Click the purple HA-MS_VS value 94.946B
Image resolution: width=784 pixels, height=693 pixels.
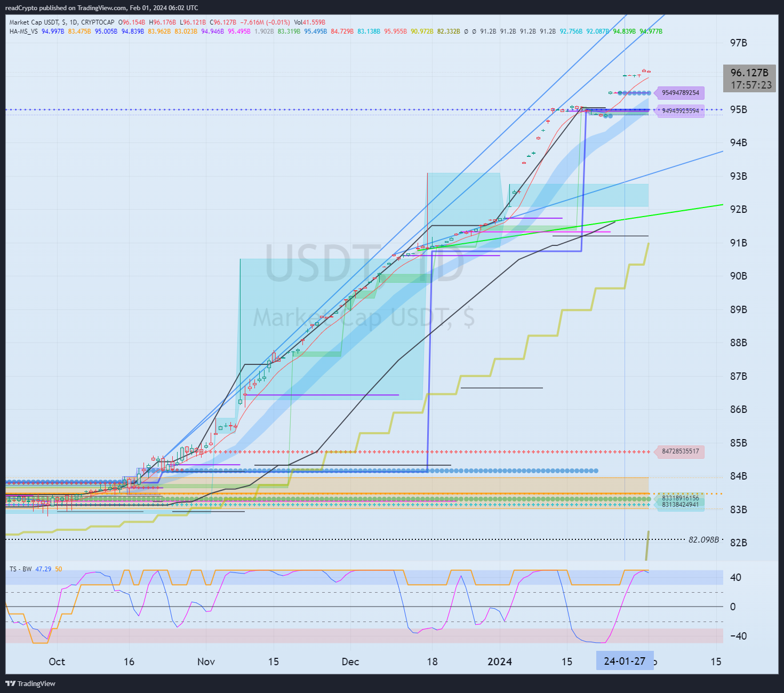click(x=213, y=31)
